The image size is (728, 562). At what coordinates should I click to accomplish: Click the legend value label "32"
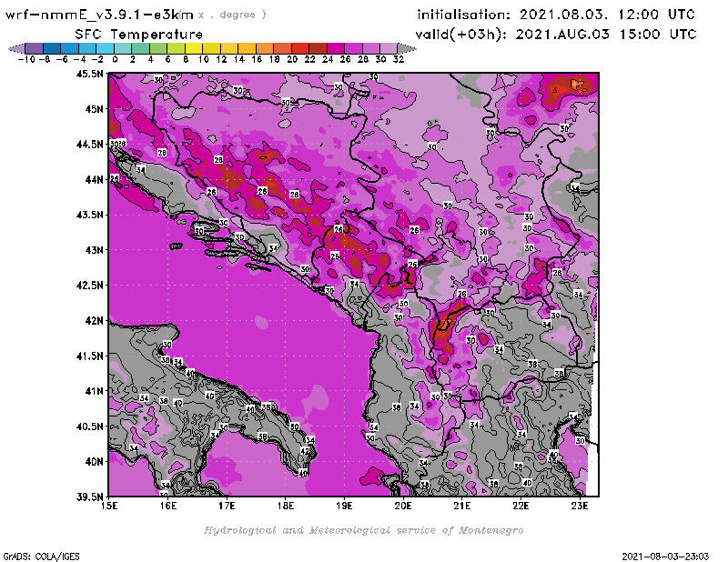[399, 59]
